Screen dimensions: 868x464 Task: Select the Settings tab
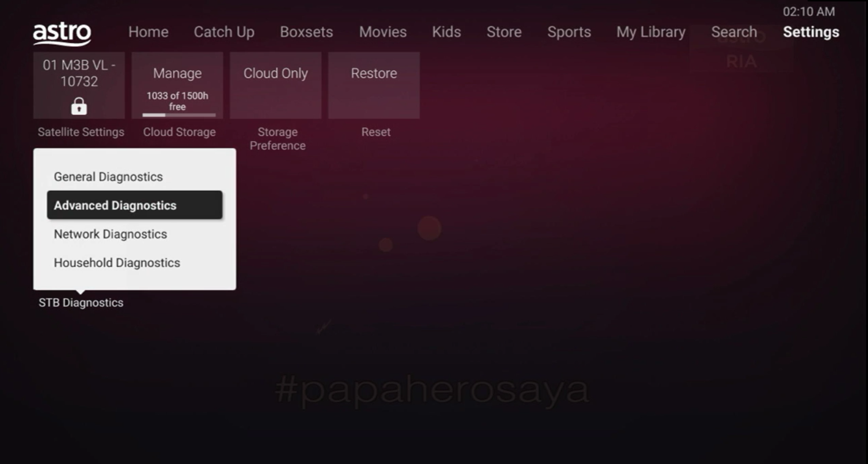pyautogui.click(x=811, y=32)
